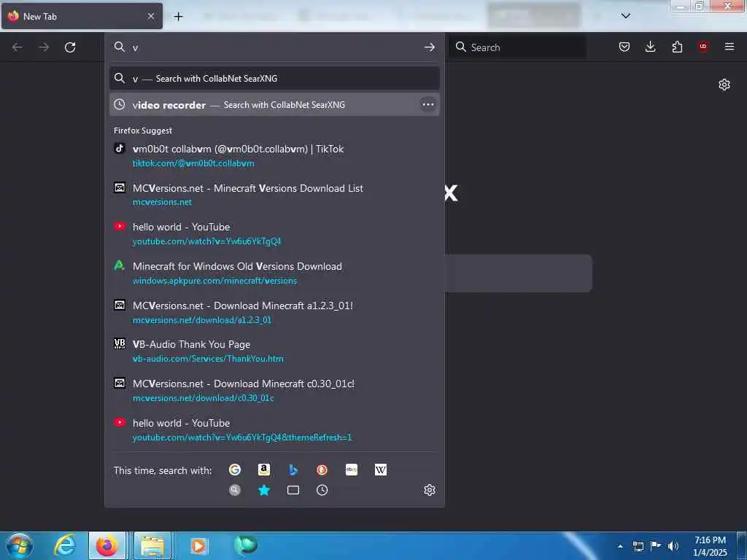Search bookmarks with the star icon
The width and height of the screenshot is (747, 560).
click(x=264, y=490)
